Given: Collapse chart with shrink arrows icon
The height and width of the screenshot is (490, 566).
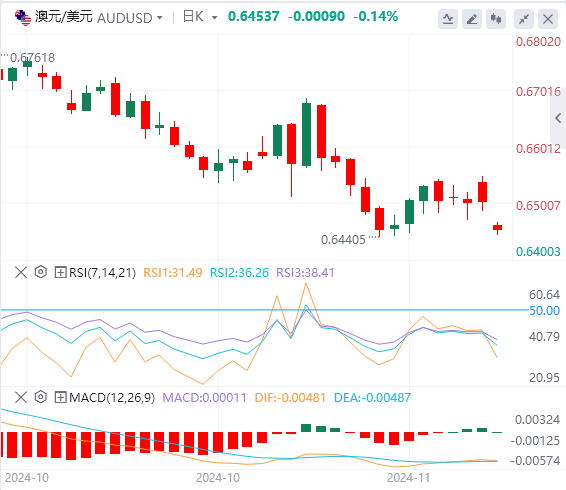Looking at the screenshot, I should click(x=524, y=19).
